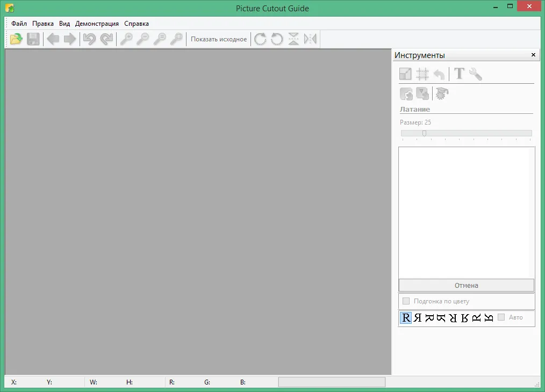Click the Показать исходное button
The image size is (545, 392).
coord(219,39)
